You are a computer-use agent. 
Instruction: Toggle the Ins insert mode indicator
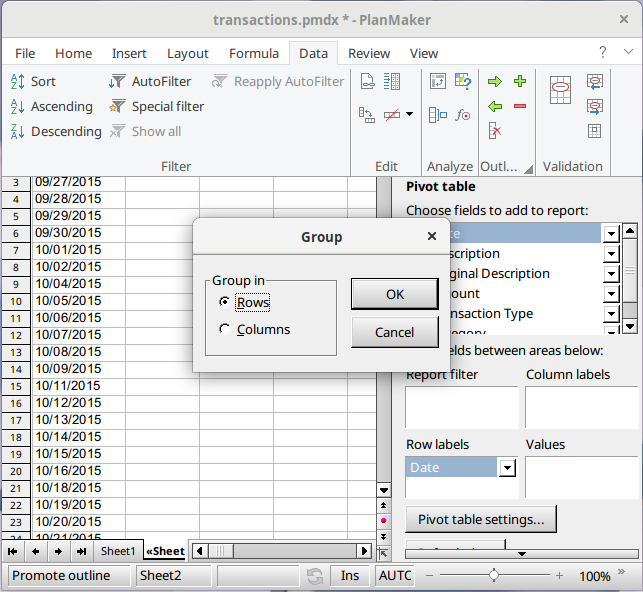point(350,576)
